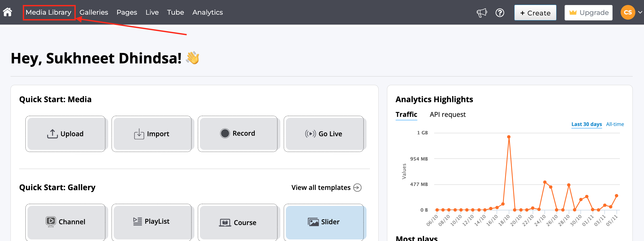This screenshot has height=241, width=644.
Task: Select the Traffic tab
Action: (406, 114)
